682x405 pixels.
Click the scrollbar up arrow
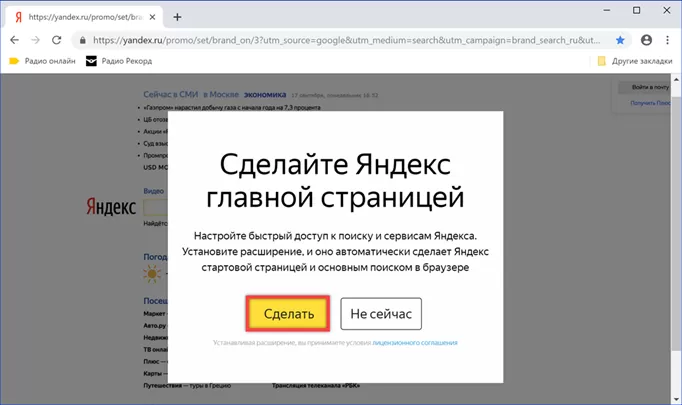[676, 80]
